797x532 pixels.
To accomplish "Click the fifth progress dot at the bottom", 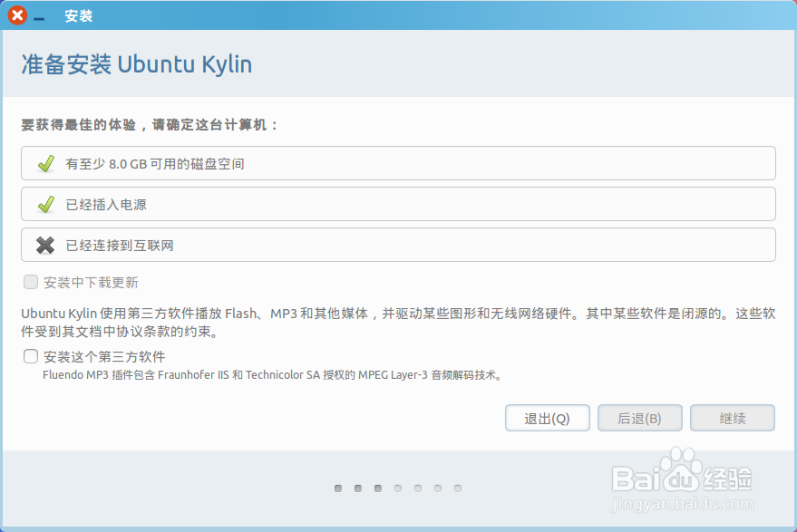I will coord(418,488).
